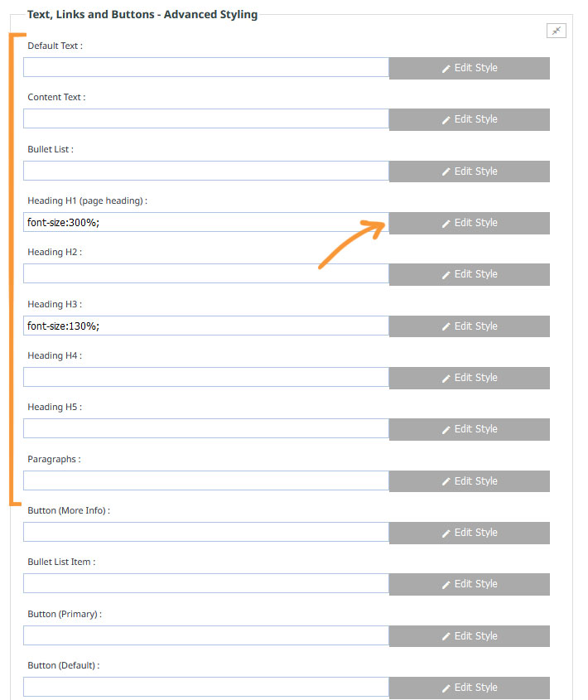
Task: Click Edit Style for Content Text
Action: point(470,119)
